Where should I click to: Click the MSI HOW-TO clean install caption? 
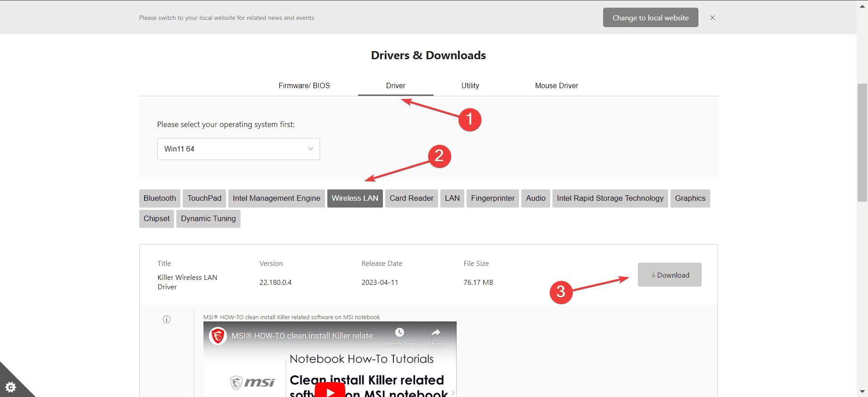pyautogui.click(x=292, y=317)
